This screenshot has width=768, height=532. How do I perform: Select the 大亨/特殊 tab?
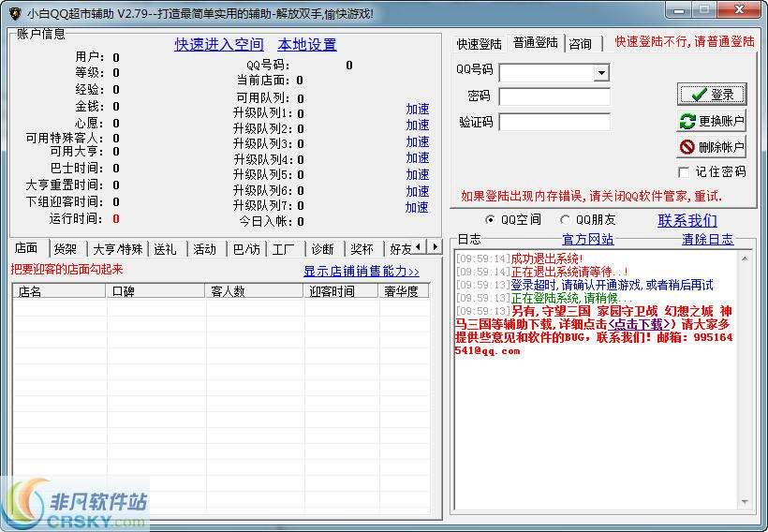[x=118, y=249]
